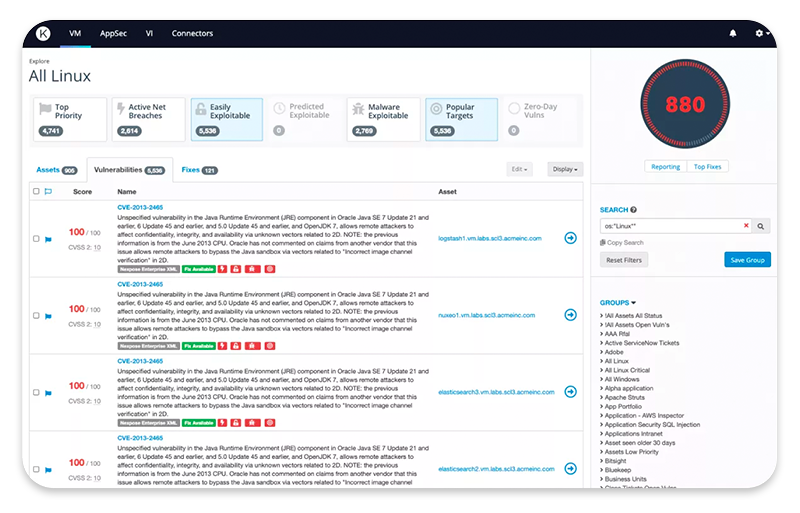The width and height of the screenshot is (800, 513).
Task: Run search with magnifier button
Action: [x=761, y=226]
